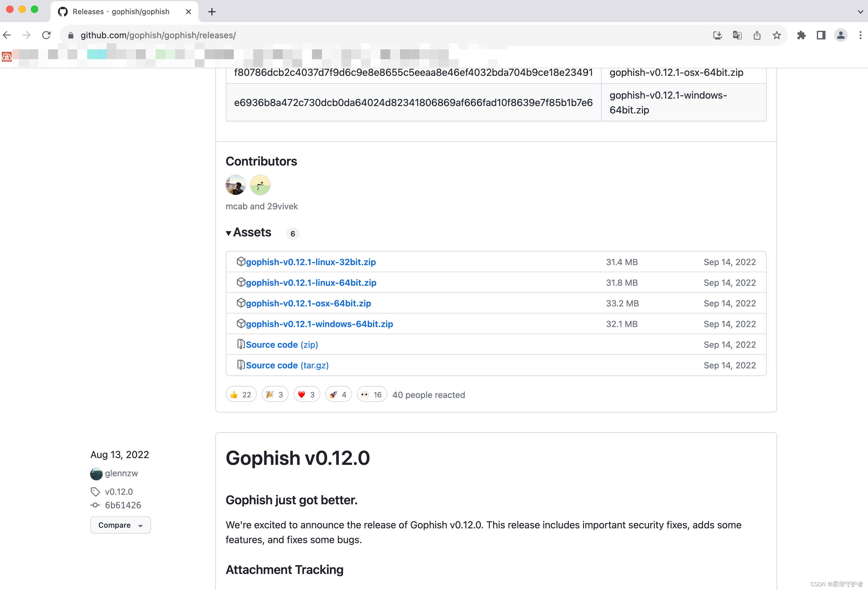This screenshot has width=868, height=590.
Task: Click the red bookmark bar icon
Action: coord(7,56)
